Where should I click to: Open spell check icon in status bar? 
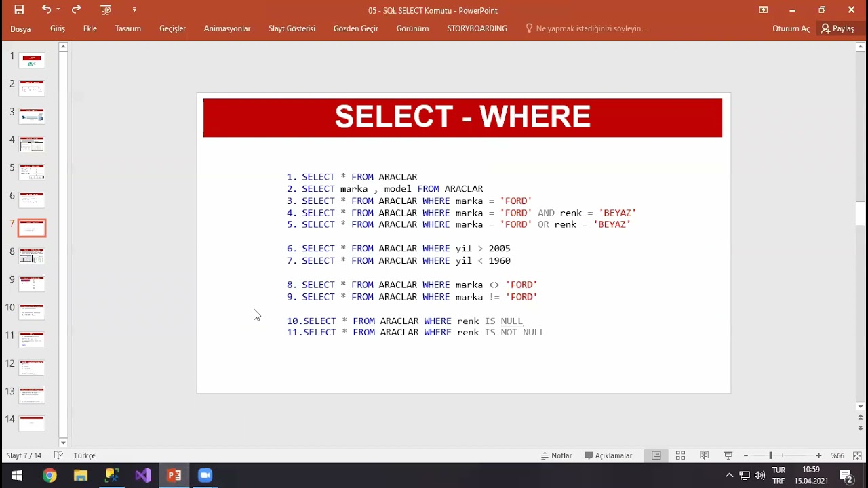coord(58,455)
